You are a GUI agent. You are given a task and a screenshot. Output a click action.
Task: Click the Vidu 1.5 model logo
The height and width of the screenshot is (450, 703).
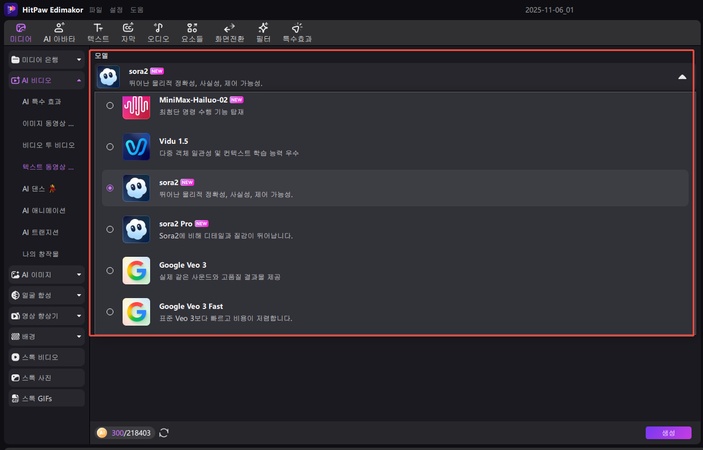click(x=136, y=147)
